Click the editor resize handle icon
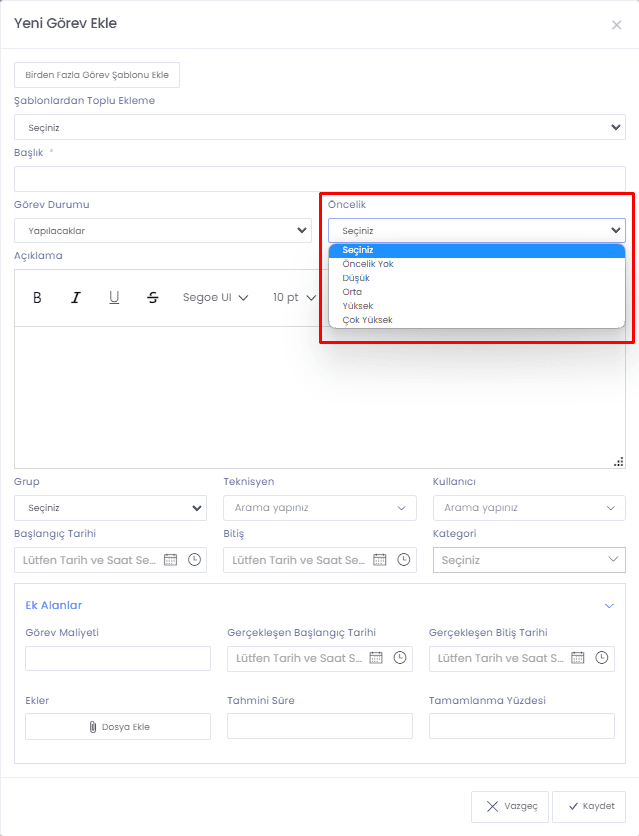639x836 pixels. 619,462
